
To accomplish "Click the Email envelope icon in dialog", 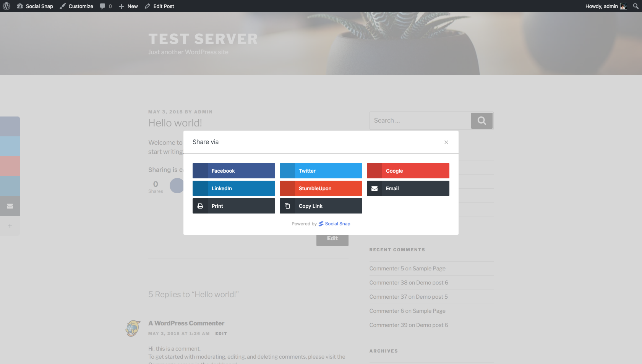I will pyautogui.click(x=374, y=188).
